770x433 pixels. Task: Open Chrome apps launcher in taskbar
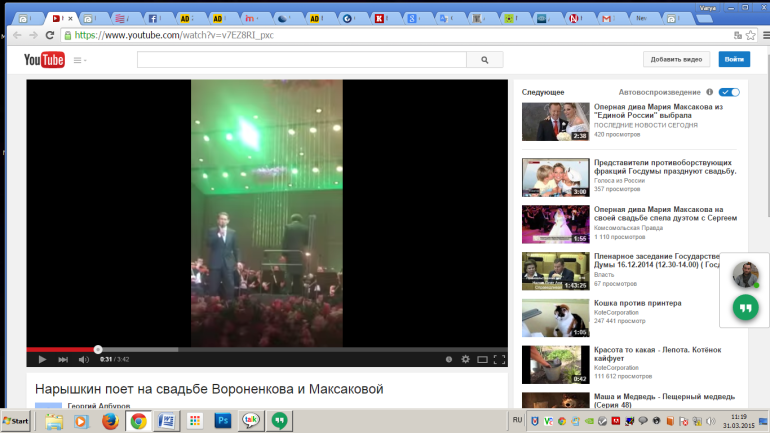click(x=195, y=421)
